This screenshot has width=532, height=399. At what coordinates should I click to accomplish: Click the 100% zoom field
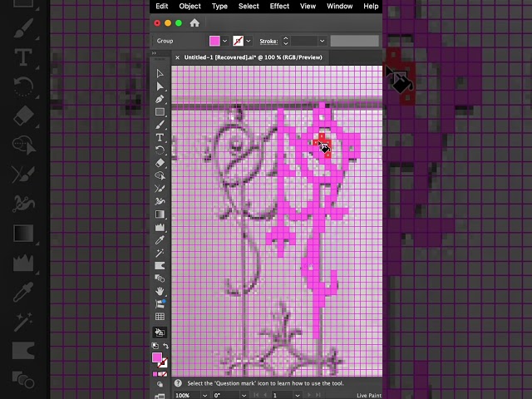pos(187,396)
